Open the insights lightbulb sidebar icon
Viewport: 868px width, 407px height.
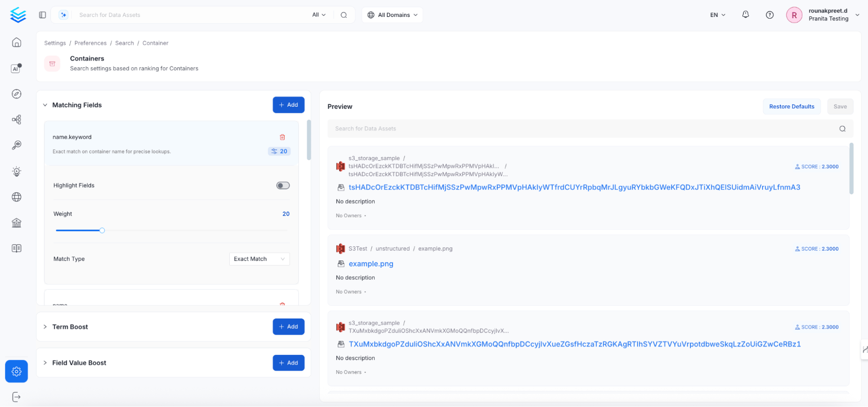pos(17,171)
